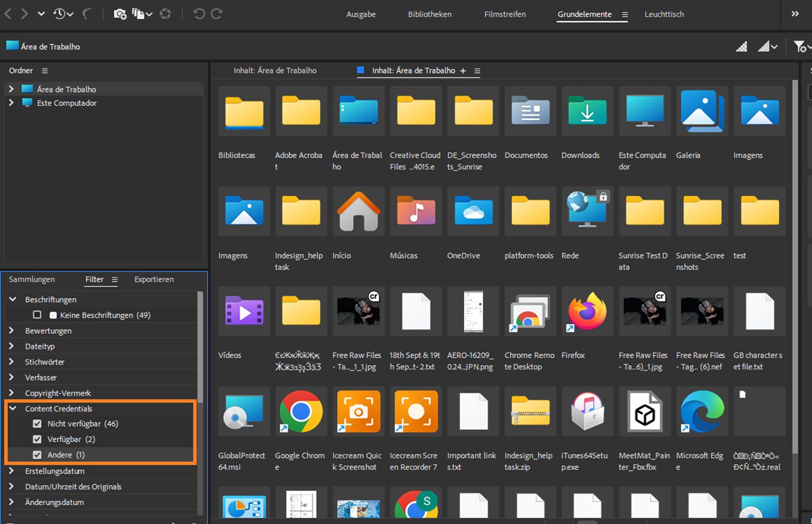Viewport: 812px width, 524px height.
Task: Select the OneDrive folder icon
Action: [x=473, y=212]
